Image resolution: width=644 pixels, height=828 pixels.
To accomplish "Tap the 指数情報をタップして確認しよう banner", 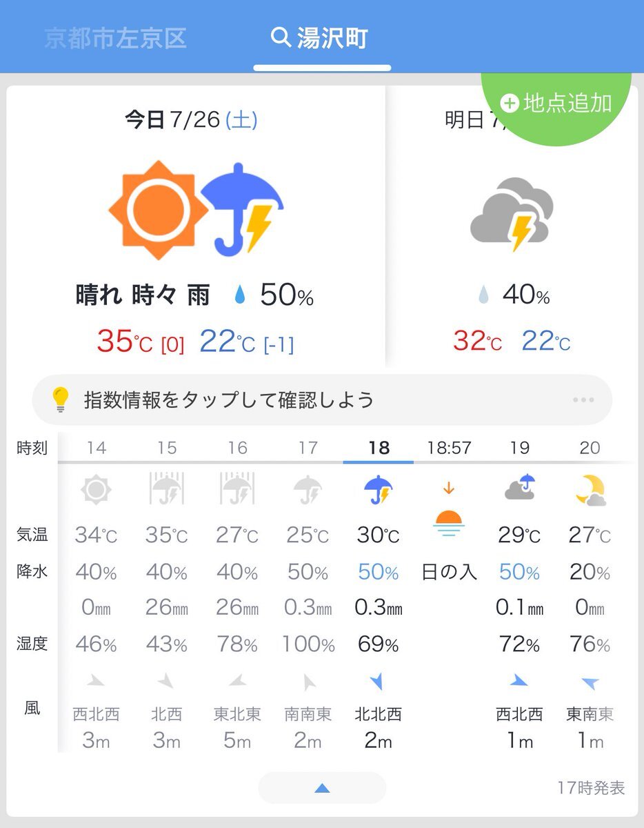I will (x=322, y=400).
